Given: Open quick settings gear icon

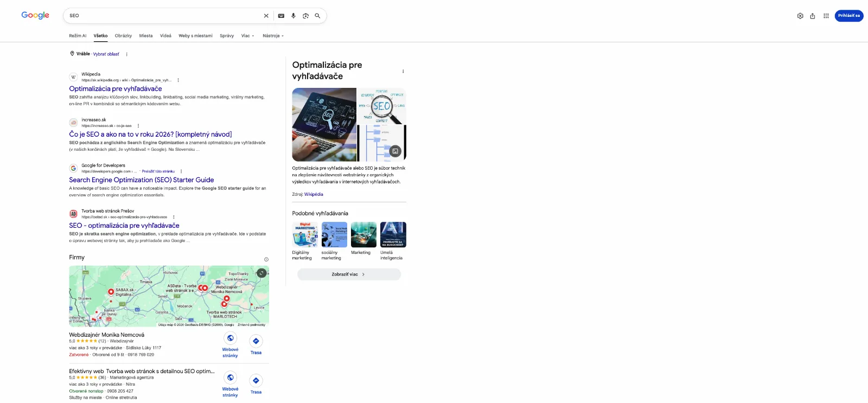Looking at the screenshot, I should [x=800, y=16].
